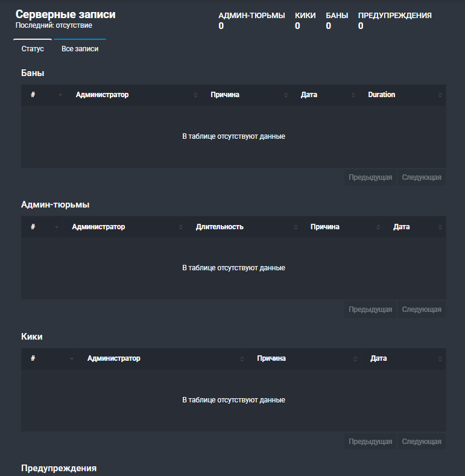465x476 pixels.
Task: Open the Все записи tab
Action: tap(80, 49)
